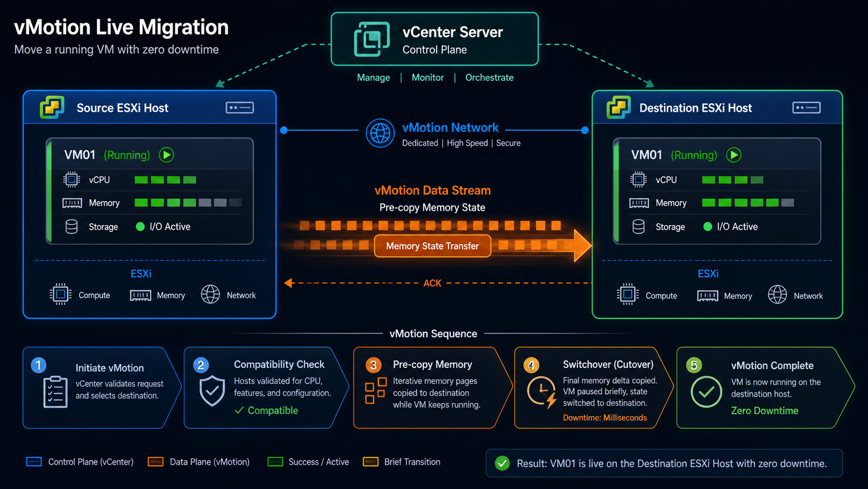Click the Memory icon under source ESXi

point(141,296)
